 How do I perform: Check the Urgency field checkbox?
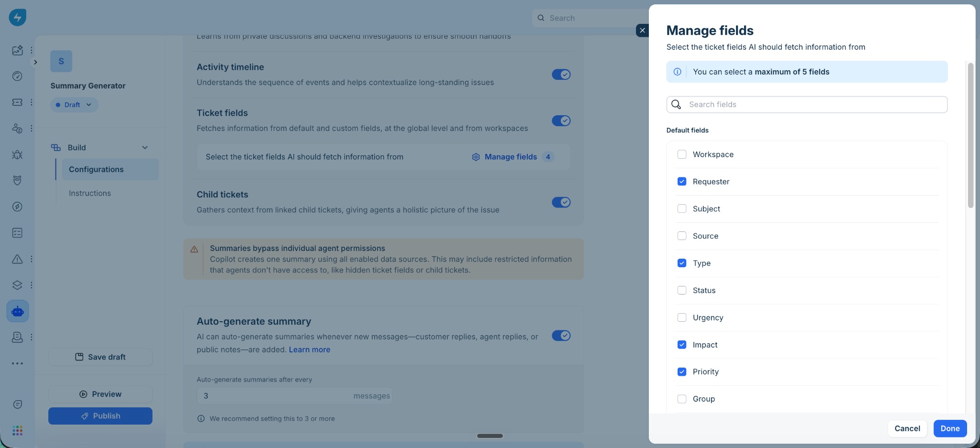682,318
